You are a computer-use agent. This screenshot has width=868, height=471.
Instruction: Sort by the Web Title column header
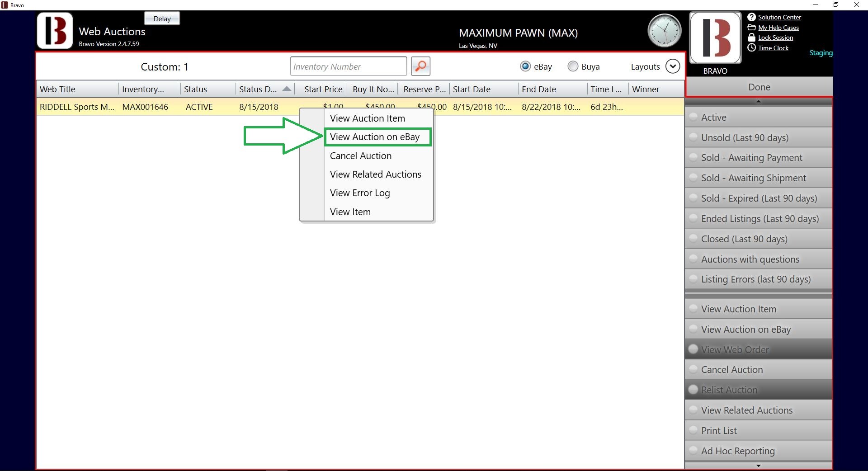tap(78, 89)
